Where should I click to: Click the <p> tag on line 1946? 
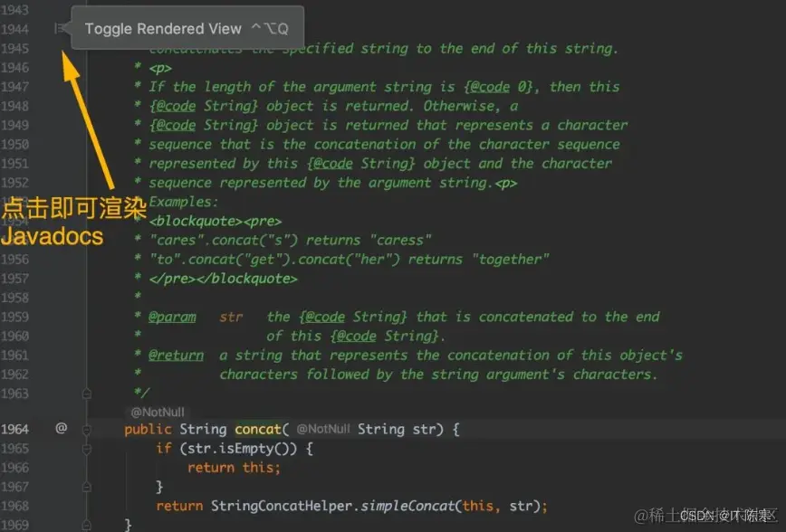pyautogui.click(x=160, y=68)
